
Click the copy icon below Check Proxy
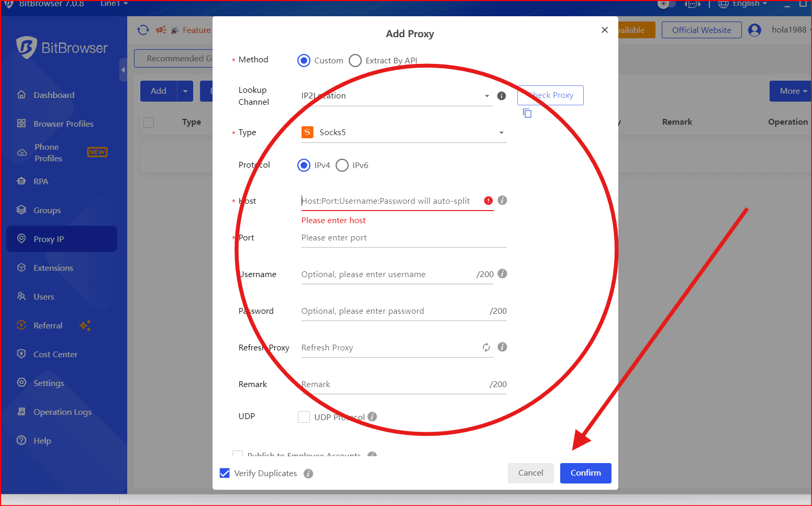tap(527, 113)
